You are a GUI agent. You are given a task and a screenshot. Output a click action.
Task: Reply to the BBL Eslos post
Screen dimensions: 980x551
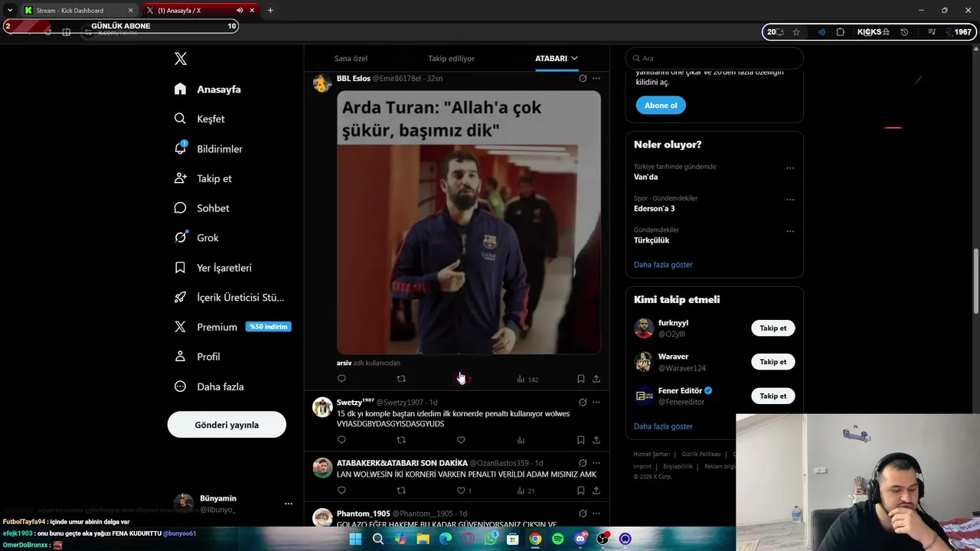tap(341, 379)
